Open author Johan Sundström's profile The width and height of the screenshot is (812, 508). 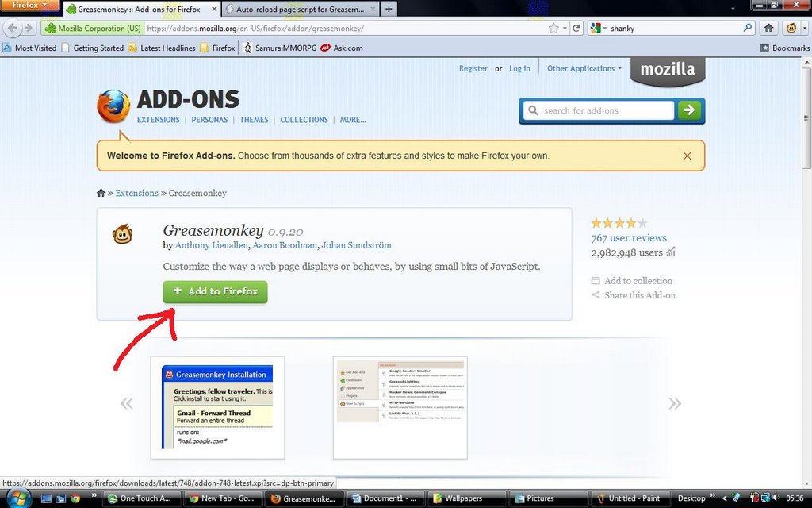coord(356,245)
